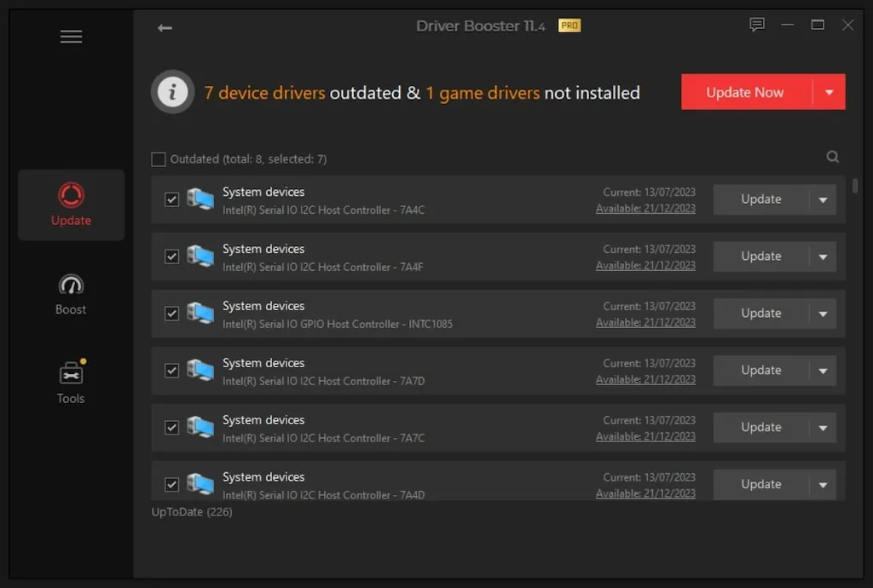Click the Boost speedometer icon
The height and width of the screenshot is (588, 873).
71,285
